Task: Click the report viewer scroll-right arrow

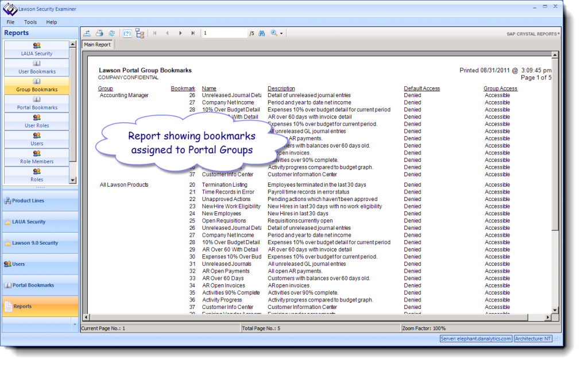Action: click(x=548, y=318)
